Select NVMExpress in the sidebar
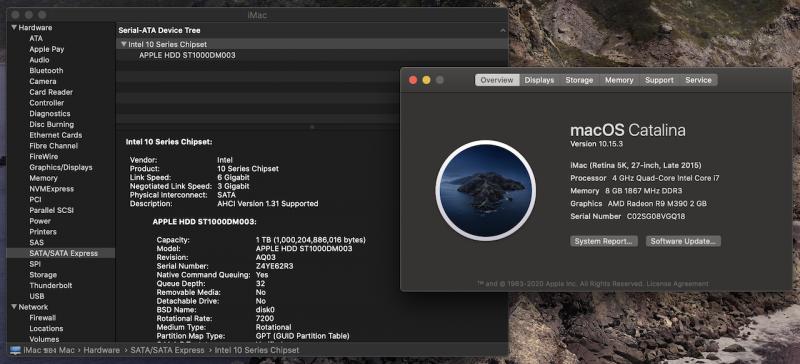Viewport: 800px width, 364px height. click(52, 189)
